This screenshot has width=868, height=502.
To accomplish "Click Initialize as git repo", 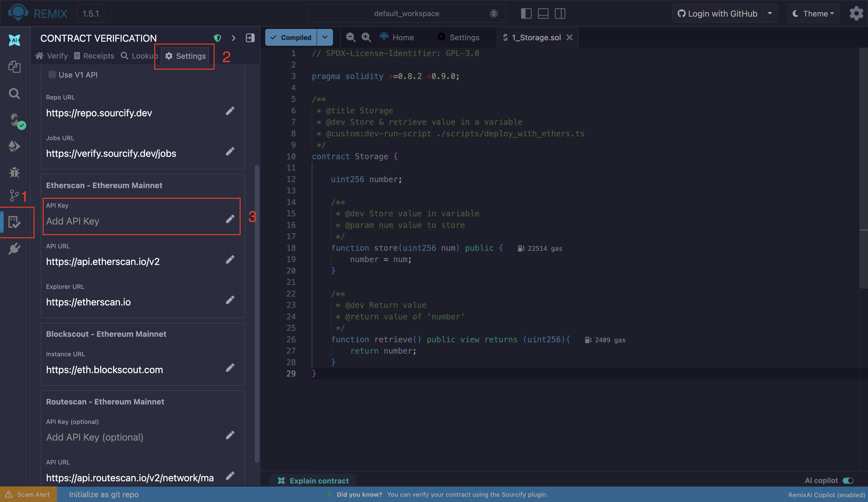I will pos(104,495).
